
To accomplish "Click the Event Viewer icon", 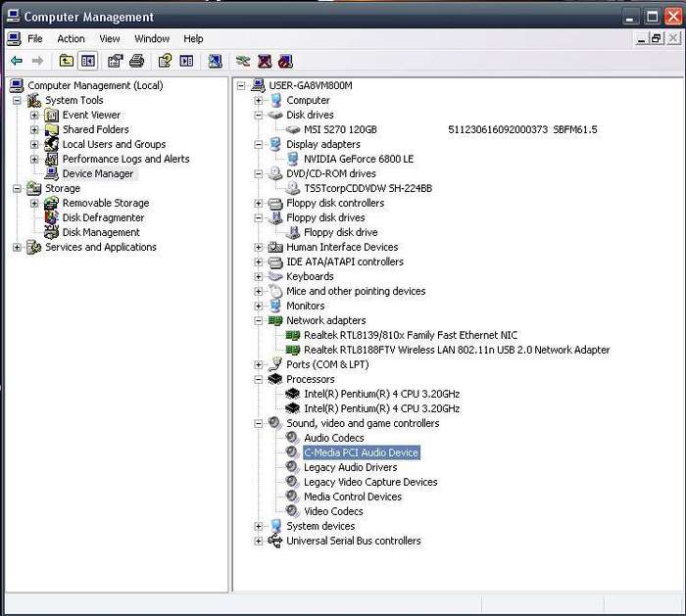I will coord(52,115).
